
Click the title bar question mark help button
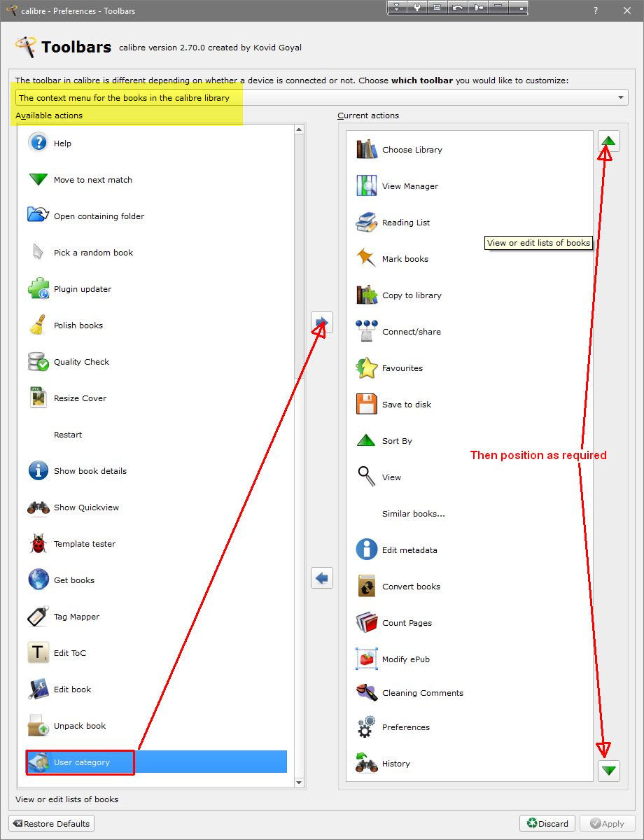[x=596, y=10]
